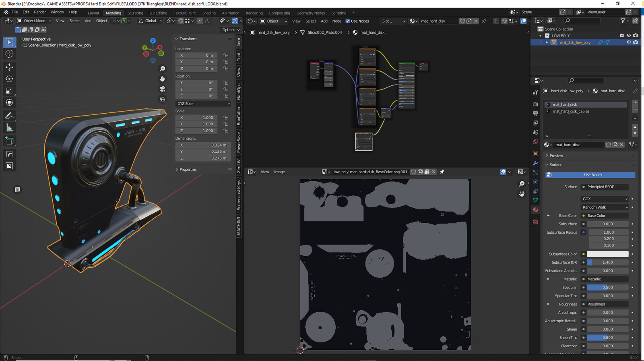
Task: Open the Render properties tab icon
Action: click(535, 104)
